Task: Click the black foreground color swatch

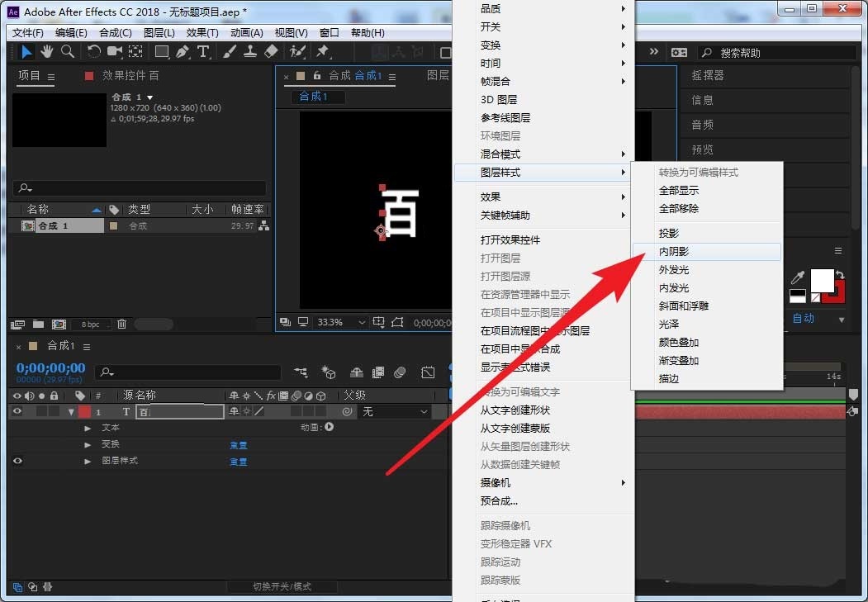Action: click(798, 292)
